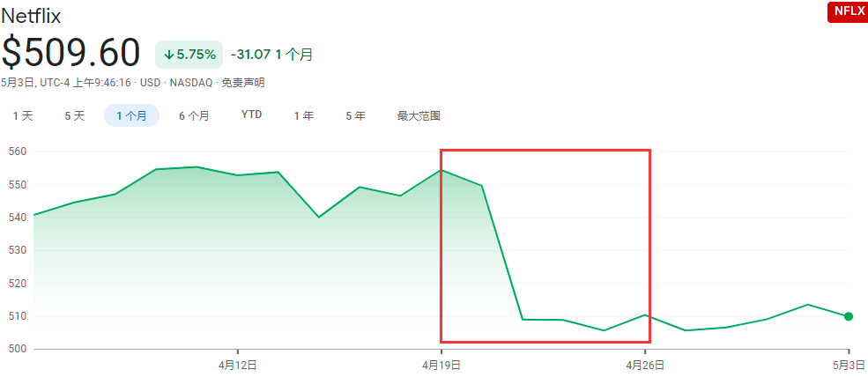Click the red NFLX ticker badge
The height and width of the screenshot is (377, 868).
point(847,11)
